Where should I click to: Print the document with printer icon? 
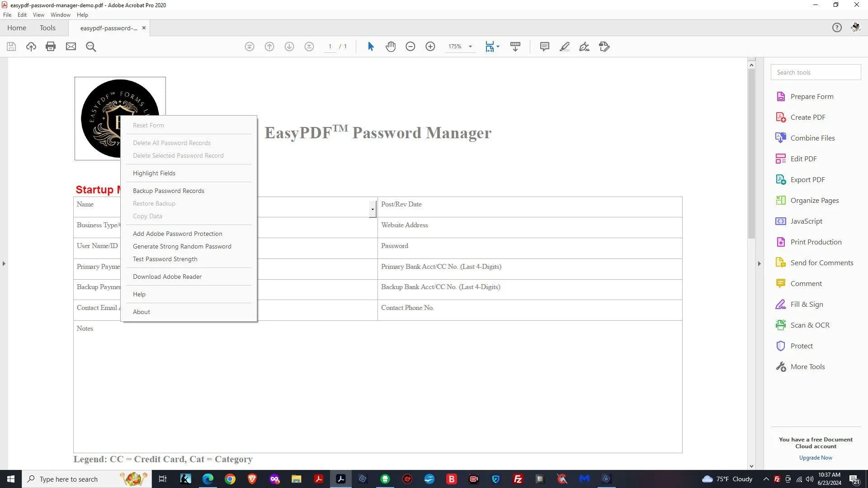point(51,47)
